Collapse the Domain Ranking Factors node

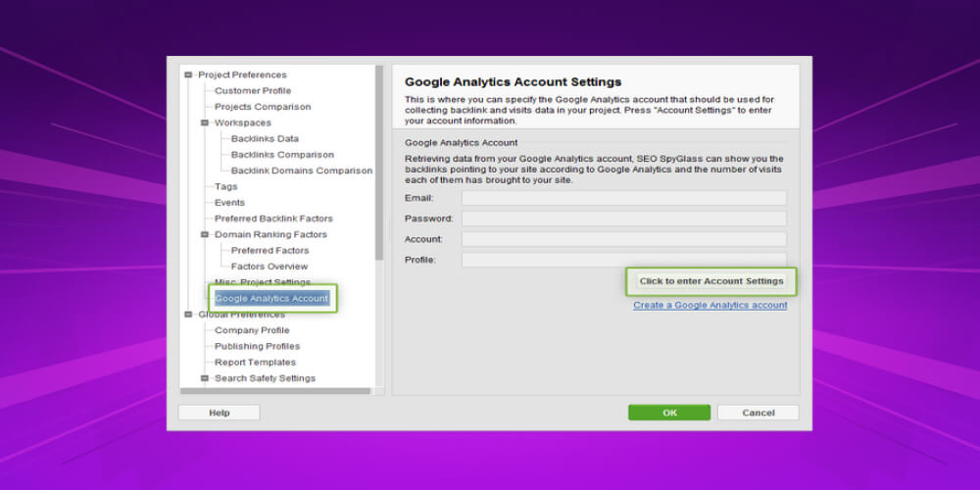[x=205, y=234]
